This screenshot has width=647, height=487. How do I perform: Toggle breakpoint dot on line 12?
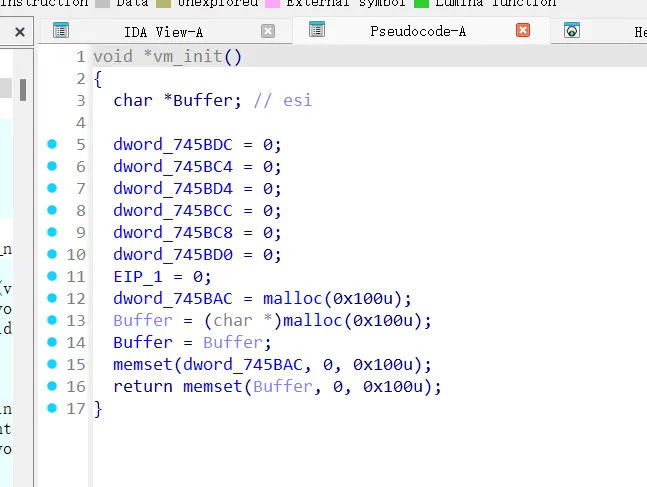pos(52,298)
